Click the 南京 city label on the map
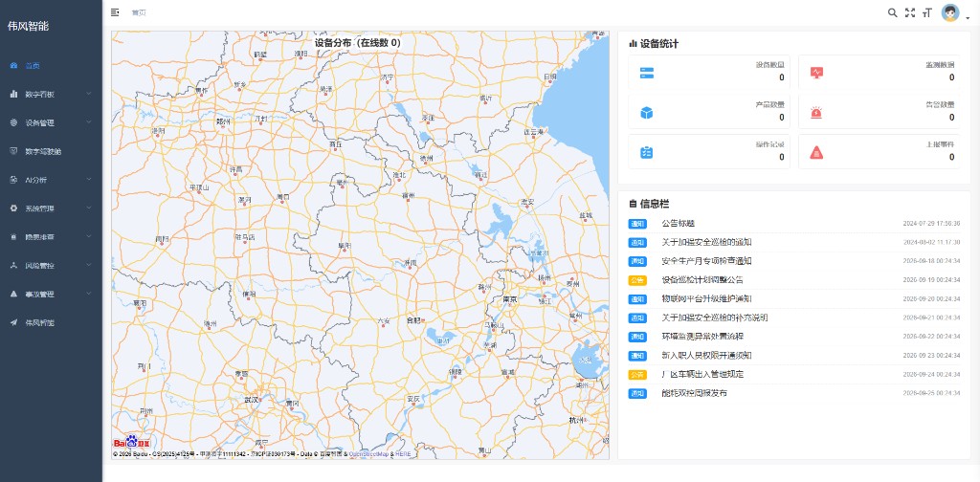980x482 pixels. pos(510,299)
